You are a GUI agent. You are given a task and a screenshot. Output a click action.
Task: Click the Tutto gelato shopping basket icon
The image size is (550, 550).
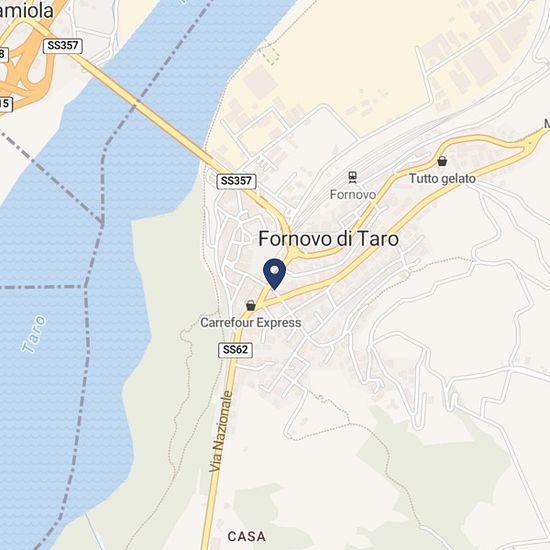(x=442, y=161)
